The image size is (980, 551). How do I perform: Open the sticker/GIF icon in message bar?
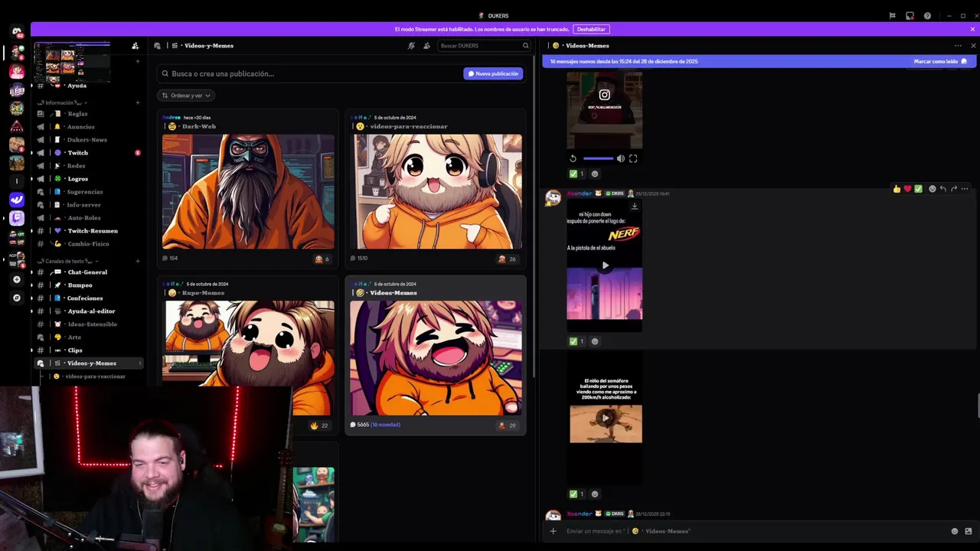pos(968,531)
